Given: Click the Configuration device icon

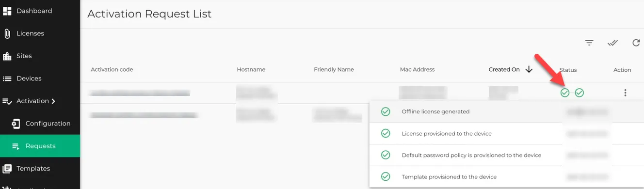Looking at the screenshot, I should tap(16, 124).
